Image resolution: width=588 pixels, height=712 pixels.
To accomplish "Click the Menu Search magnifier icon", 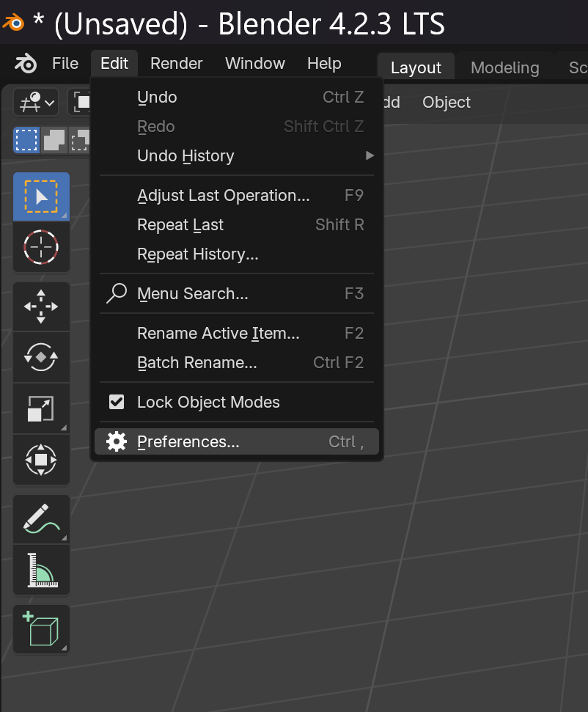I will coord(117,293).
